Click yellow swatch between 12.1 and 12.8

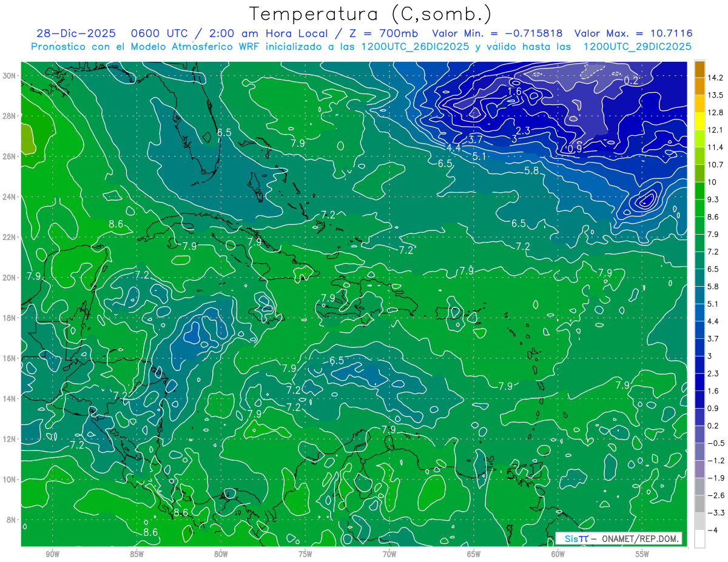(x=699, y=122)
